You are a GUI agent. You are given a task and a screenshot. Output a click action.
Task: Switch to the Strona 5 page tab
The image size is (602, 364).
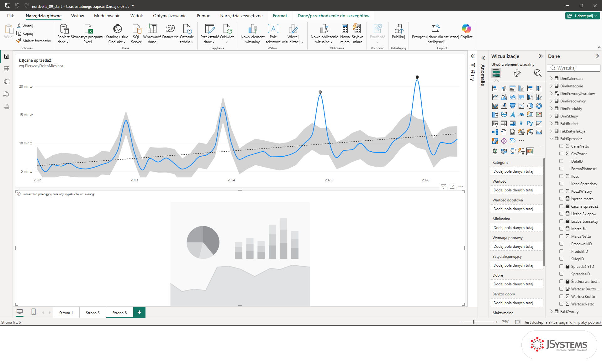click(x=92, y=313)
